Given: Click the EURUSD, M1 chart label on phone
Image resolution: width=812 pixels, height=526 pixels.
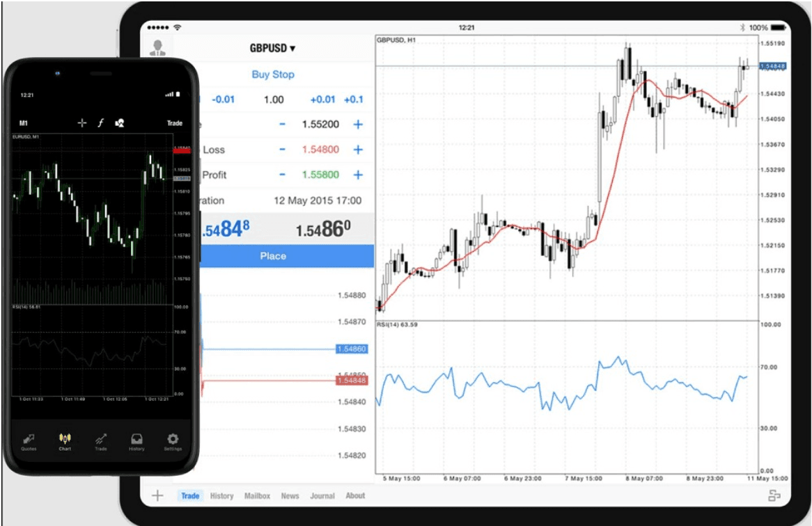Looking at the screenshot, I should [x=26, y=136].
